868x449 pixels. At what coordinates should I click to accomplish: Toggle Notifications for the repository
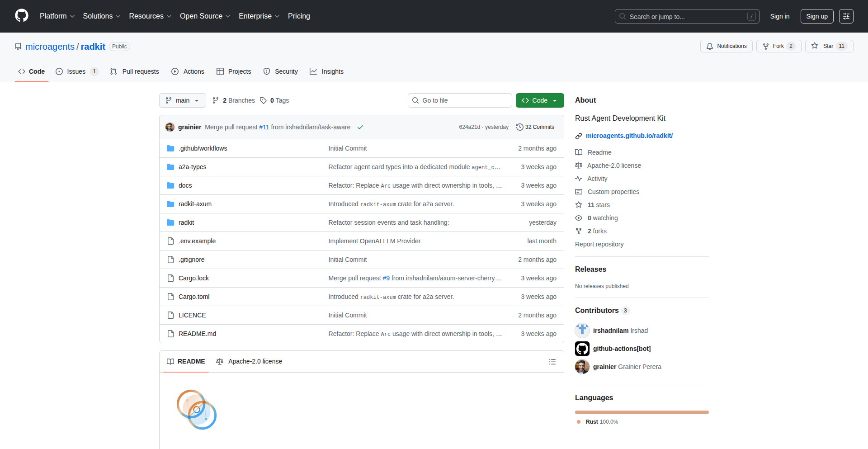[726, 46]
